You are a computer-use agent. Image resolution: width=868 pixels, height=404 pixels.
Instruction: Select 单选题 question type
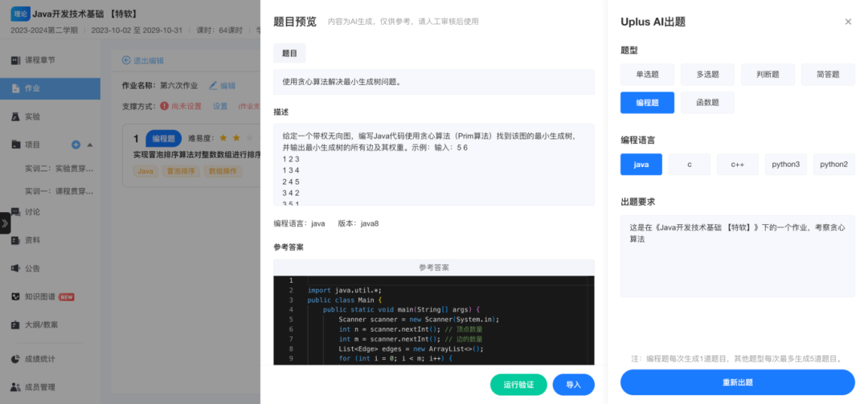(x=648, y=75)
